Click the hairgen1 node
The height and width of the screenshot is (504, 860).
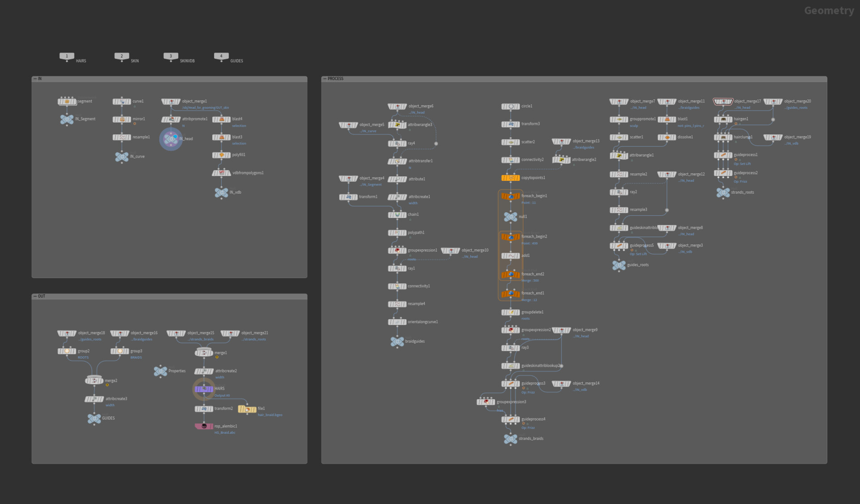(x=723, y=119)
